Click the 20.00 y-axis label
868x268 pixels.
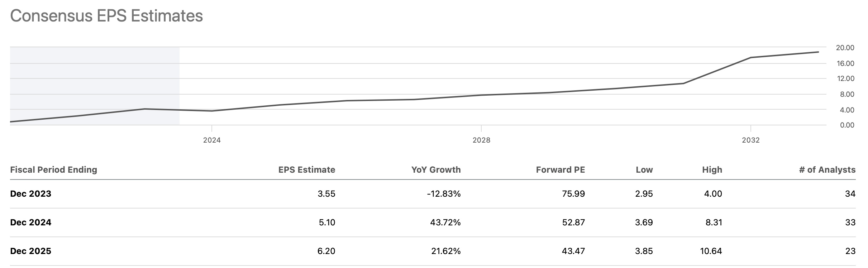point(845,48)
